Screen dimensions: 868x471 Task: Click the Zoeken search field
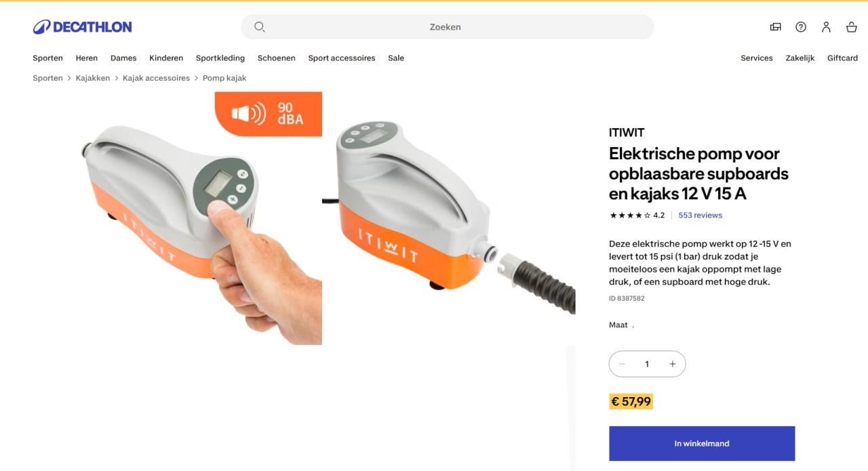click(448, 27)
